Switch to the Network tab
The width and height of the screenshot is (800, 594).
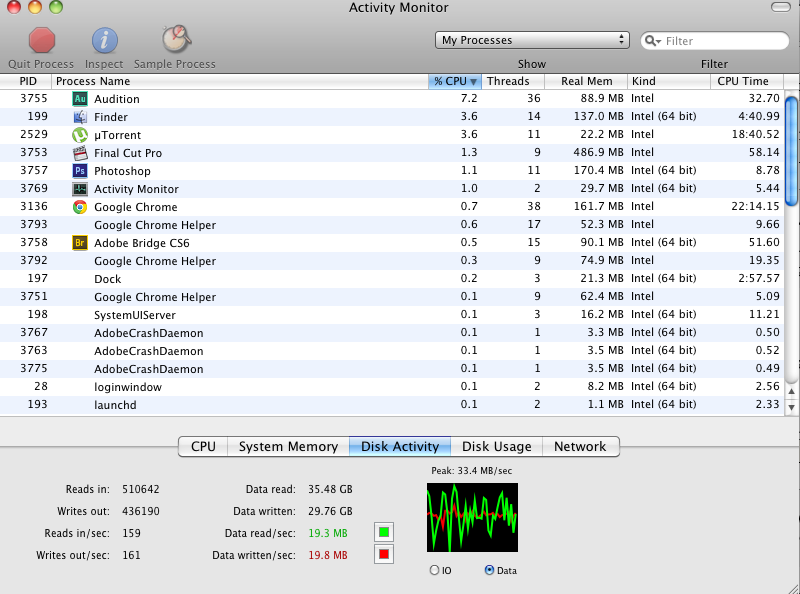(x=581, y=447)
